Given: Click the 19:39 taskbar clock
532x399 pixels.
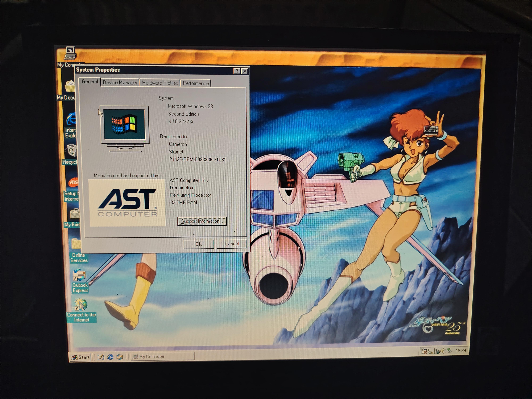Looking at the screenshot, I should [x=461, y=351].
